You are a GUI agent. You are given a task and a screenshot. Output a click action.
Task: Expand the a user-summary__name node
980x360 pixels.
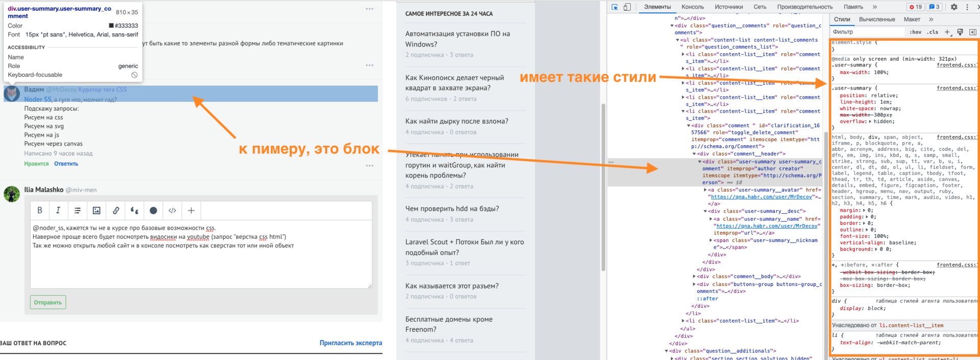coord(711,219)
